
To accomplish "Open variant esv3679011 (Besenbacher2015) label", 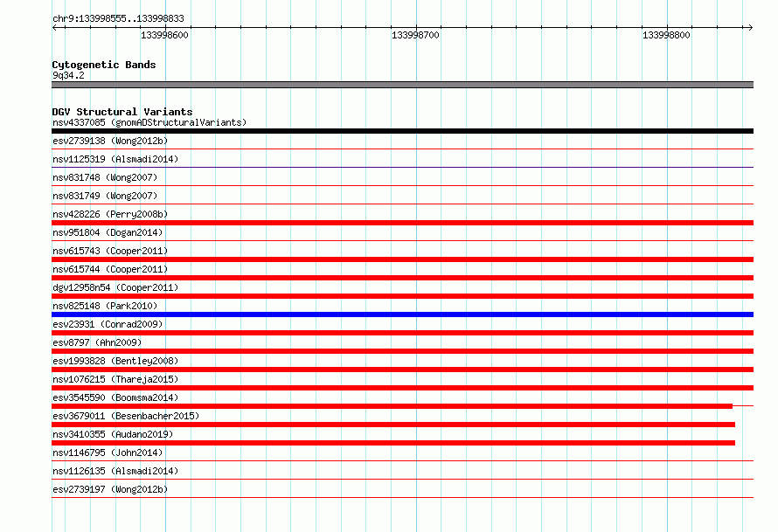I will pyautogui.click(x=126, y=416).
